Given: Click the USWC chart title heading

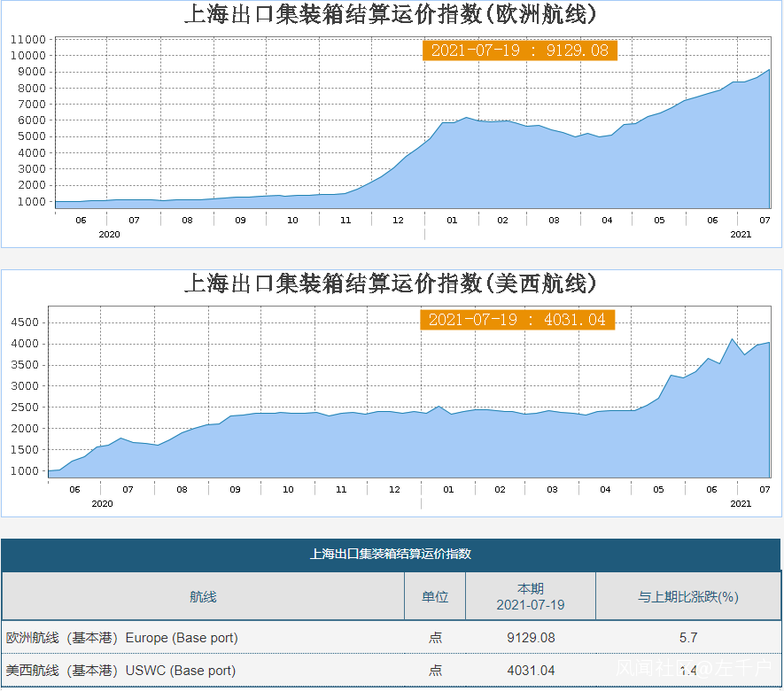Looking at the screenshot, I should [x=391, y=283].
